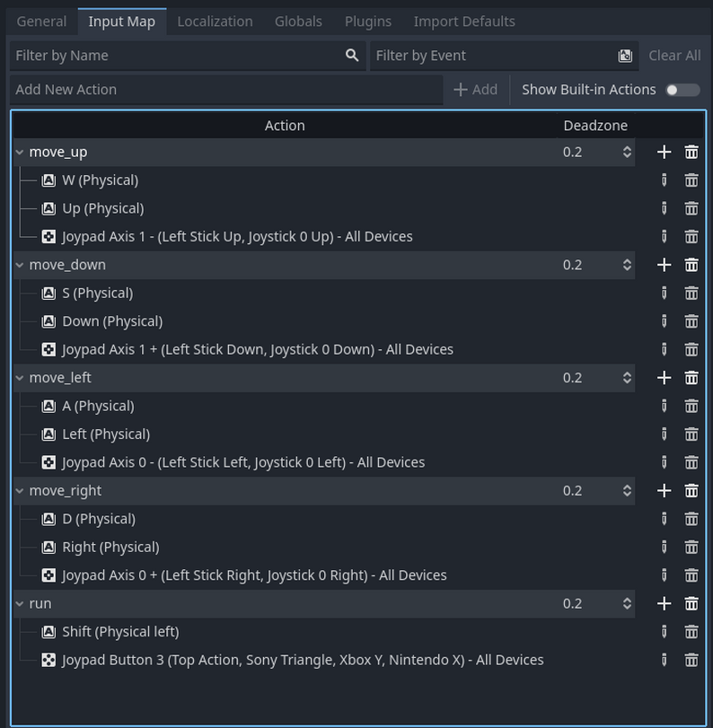The width and height of the screenshot is (713, 728).
Task: Delete Joypad Axis 1 - Left Stick Up event
Action: pyautogui.click(x=691, y=237)
